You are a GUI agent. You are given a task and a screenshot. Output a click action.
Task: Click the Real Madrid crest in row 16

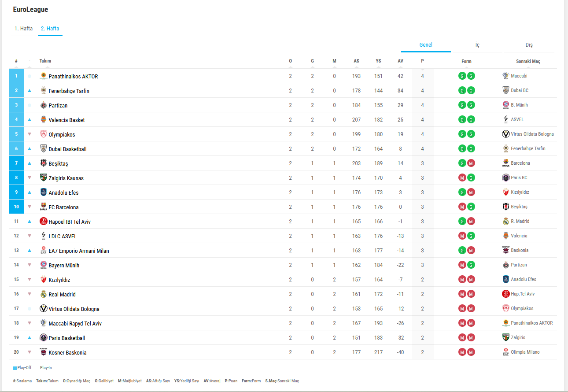click(43, 294)
